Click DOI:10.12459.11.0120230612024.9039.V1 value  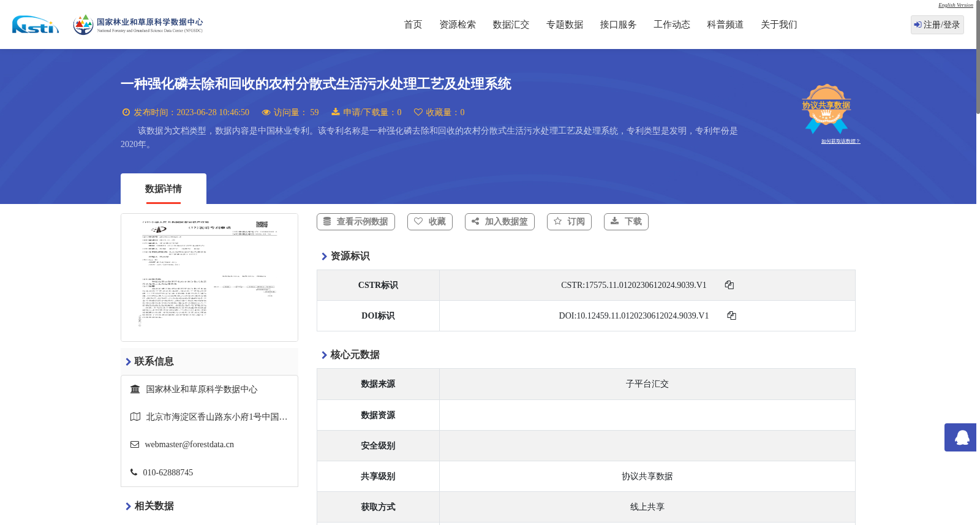[634, 316]
